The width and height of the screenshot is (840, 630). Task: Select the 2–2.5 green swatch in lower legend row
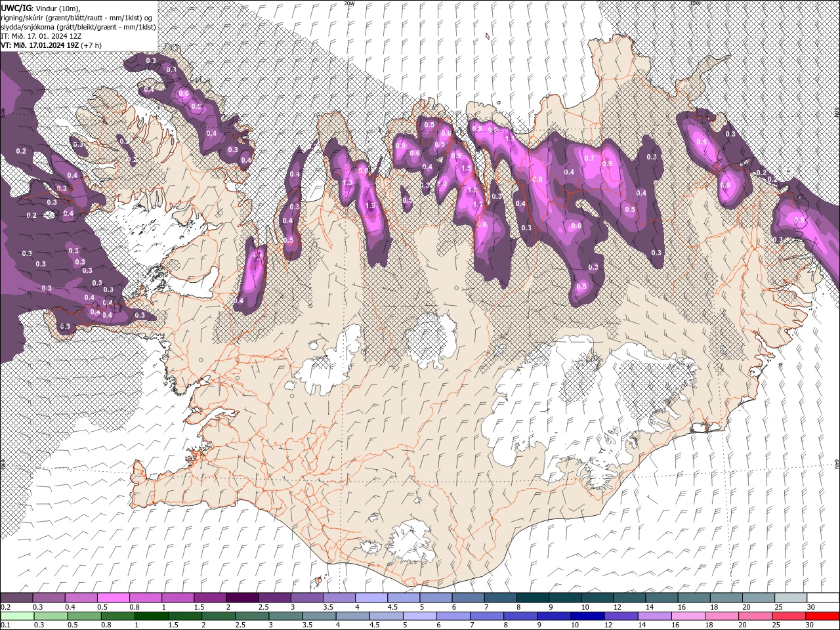219,616
